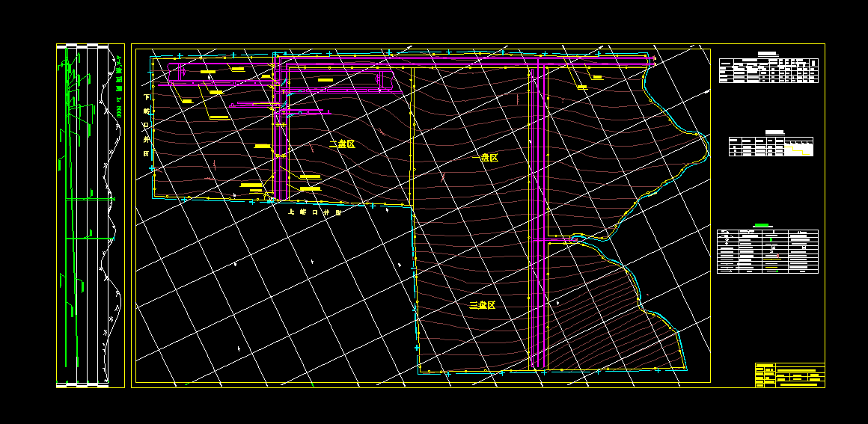The image size is (868, 424).
Task: Click the title block in the bottom-right corner
Action: pos(790,375)
